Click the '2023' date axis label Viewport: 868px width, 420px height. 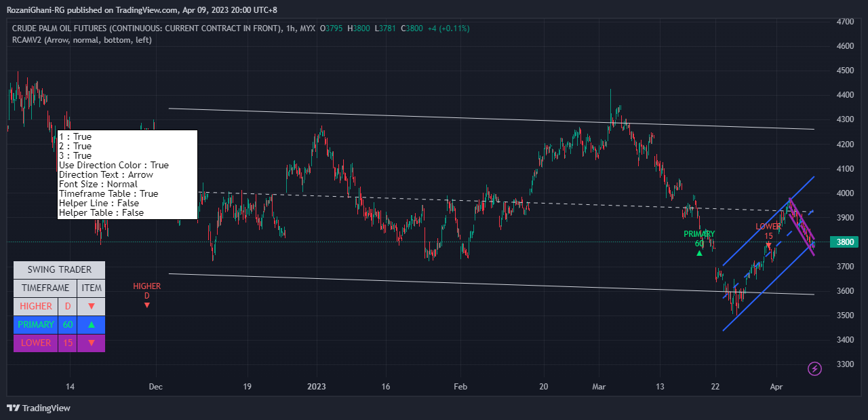pyautogui.click(x=317, y=387)
